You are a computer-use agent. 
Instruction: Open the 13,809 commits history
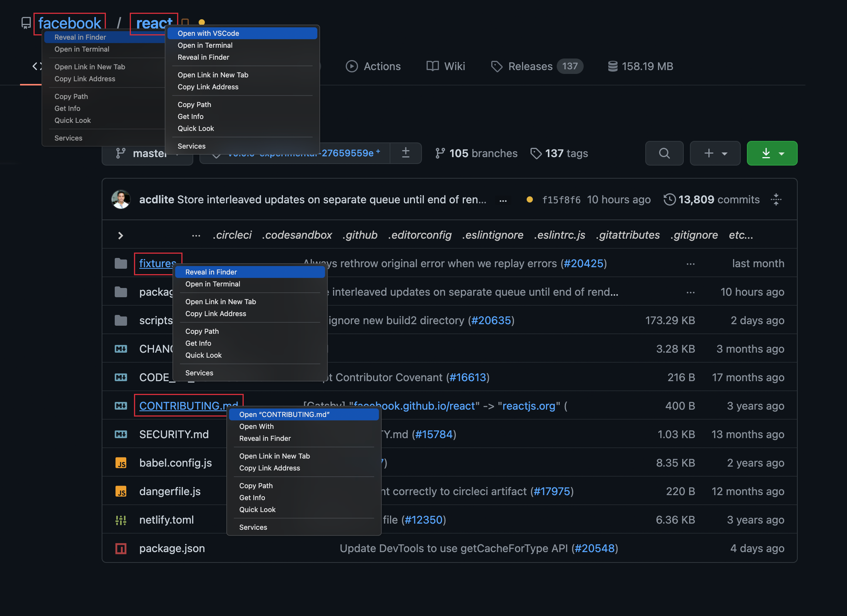pos(711,199)
